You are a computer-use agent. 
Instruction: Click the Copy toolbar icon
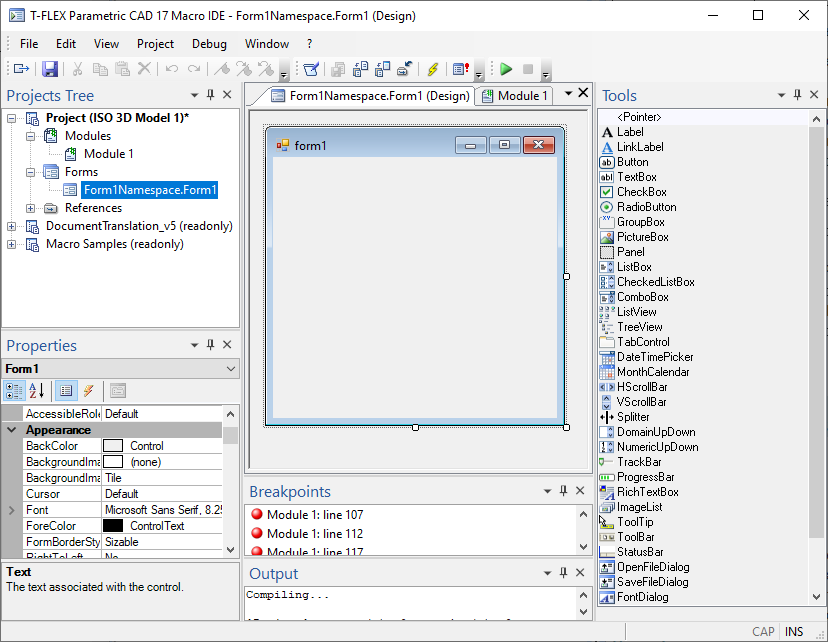coord(100,69)
